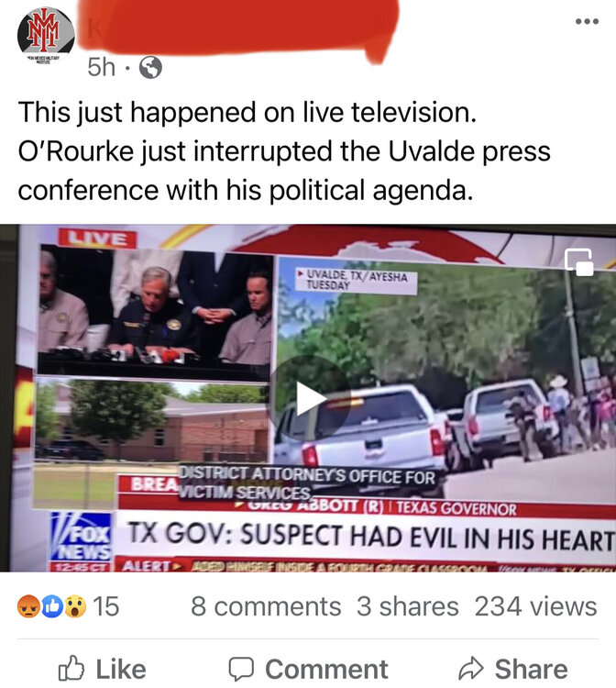The height and width of the screenshot is (688, 616).
Task: Open the 8 comments link
Action: 266,606
